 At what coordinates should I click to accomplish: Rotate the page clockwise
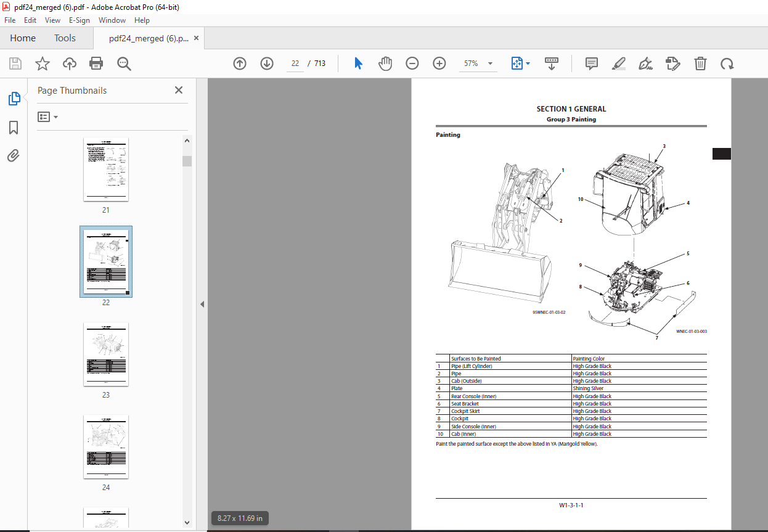click(727, 63)
